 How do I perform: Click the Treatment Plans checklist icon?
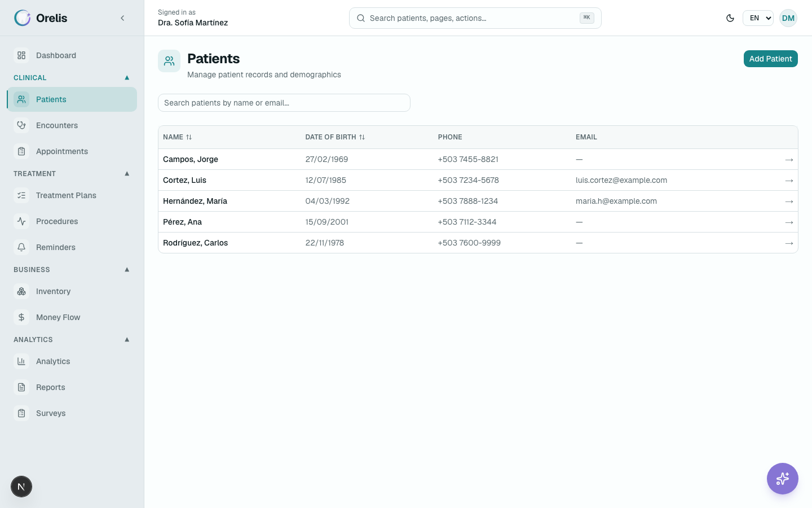pos(21,195)
